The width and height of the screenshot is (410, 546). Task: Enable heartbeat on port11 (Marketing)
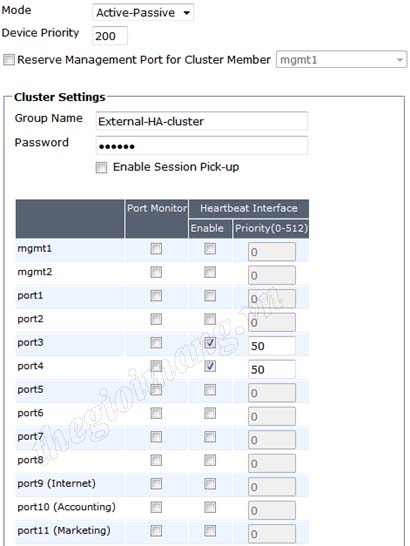click(x=210, y=531)
